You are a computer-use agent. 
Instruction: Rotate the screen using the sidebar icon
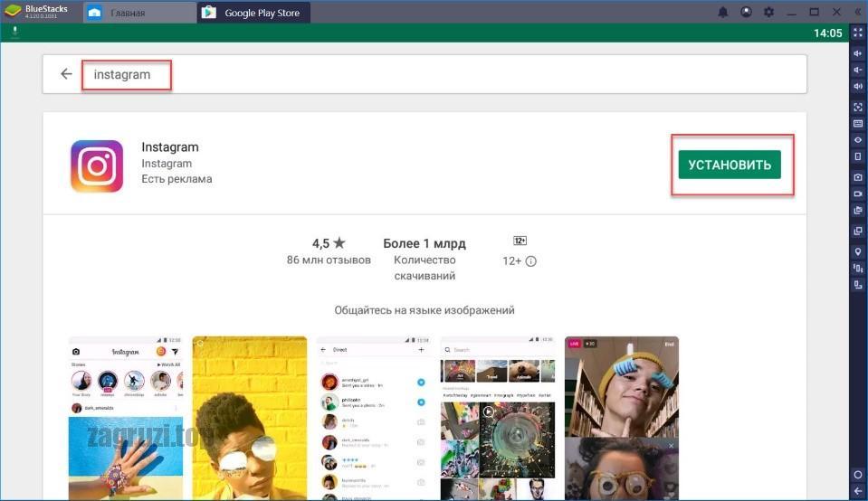(x=857, y=285)
